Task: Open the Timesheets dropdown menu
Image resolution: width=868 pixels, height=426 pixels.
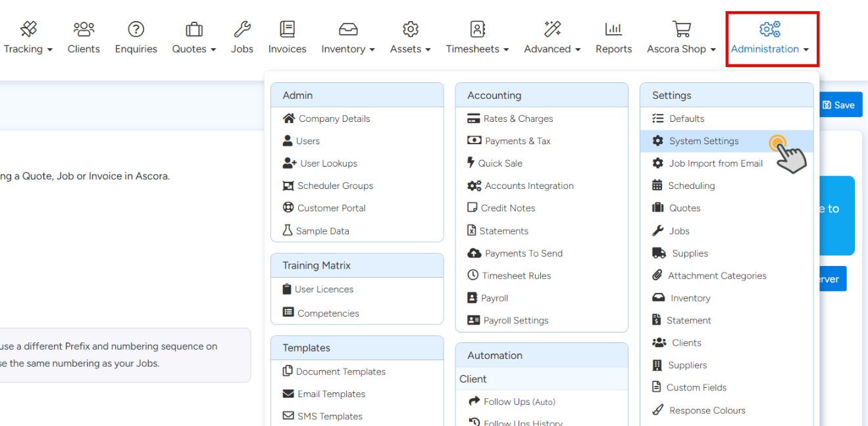Action: (477, 49)
